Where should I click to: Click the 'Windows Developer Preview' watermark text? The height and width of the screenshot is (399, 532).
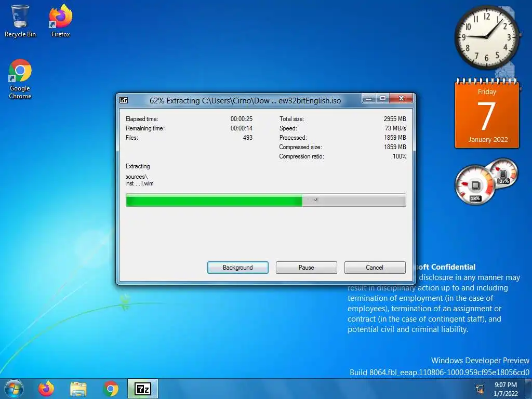480,361
